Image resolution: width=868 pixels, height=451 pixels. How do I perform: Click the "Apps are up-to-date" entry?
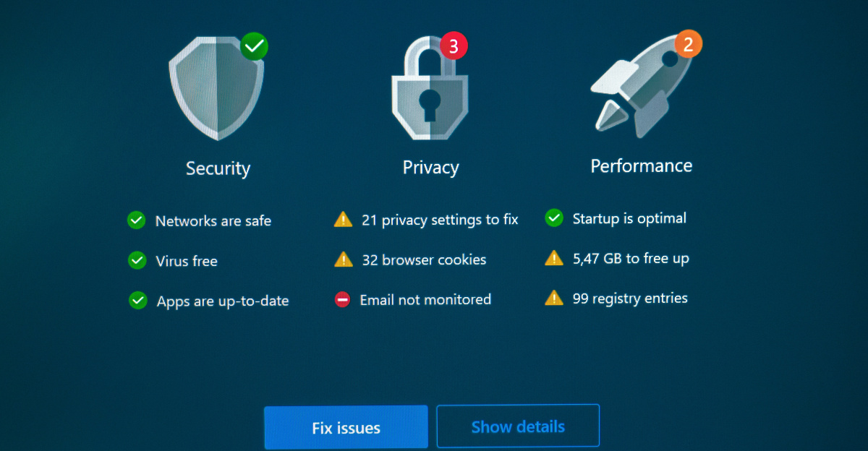click(222, 301)
